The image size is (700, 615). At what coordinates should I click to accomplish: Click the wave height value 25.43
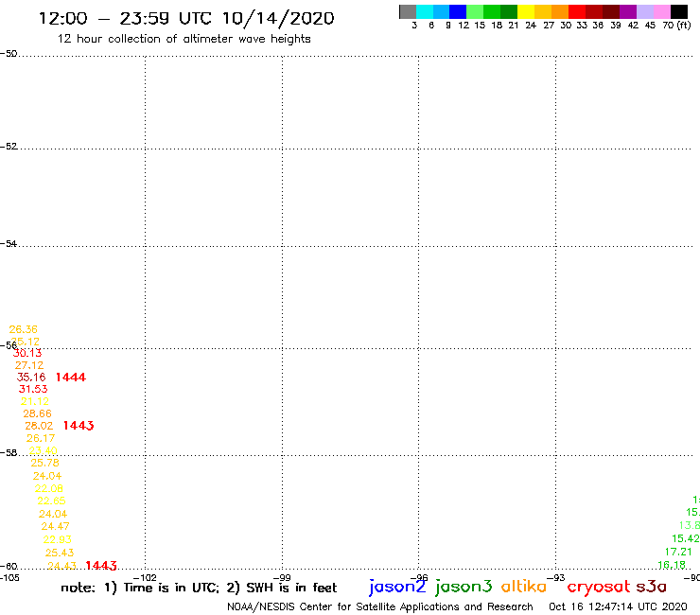click(x=60, y=553)
